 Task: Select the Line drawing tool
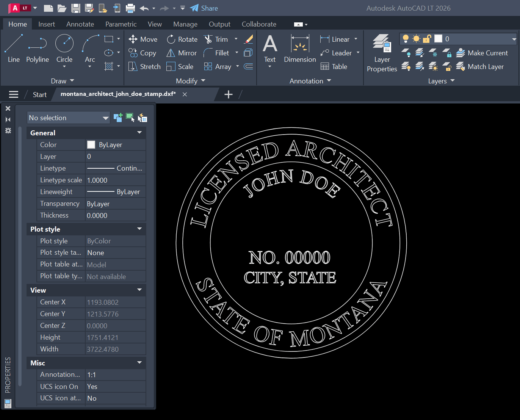(x=14, y=48)
